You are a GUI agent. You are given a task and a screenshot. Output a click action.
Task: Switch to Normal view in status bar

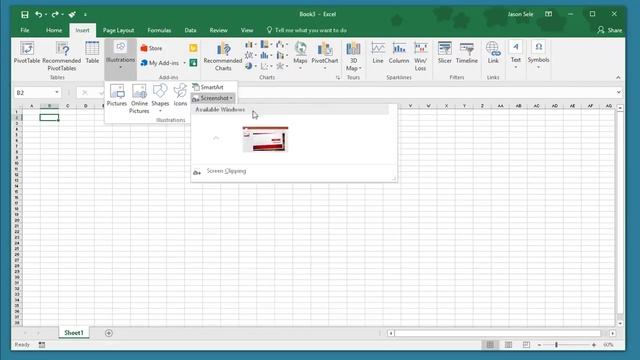click(490, 345)
